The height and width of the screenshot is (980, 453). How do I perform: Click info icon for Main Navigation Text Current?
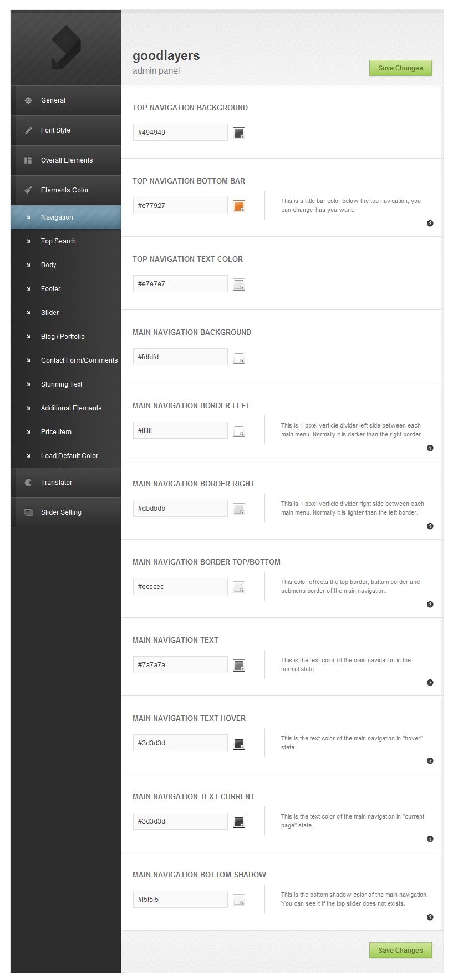click(x=430, y=839)
